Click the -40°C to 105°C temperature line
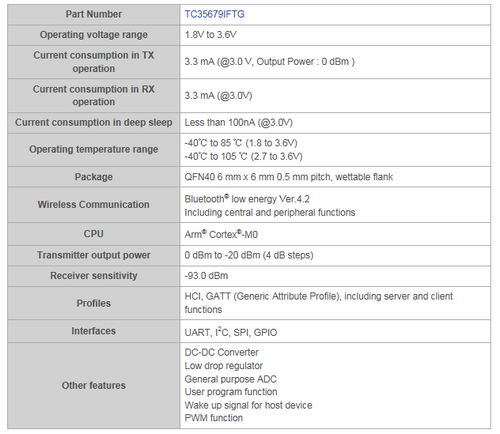The width and height of the screenshot is (500, 434). coord(244,156)
